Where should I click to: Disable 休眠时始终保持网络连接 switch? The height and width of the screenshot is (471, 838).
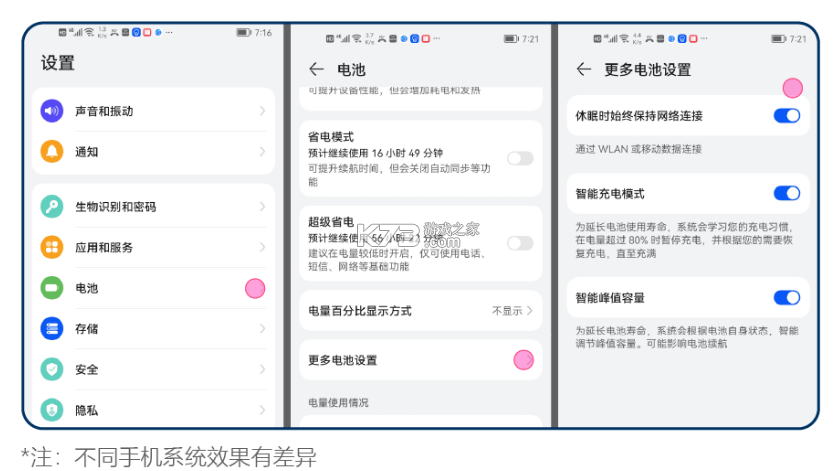click(787, 115)
